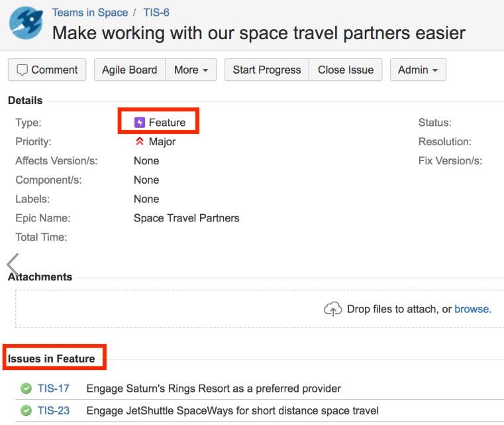Click the browse link to attach files
The height and width of the screenshot is (425, 504).
coord(472,309)
